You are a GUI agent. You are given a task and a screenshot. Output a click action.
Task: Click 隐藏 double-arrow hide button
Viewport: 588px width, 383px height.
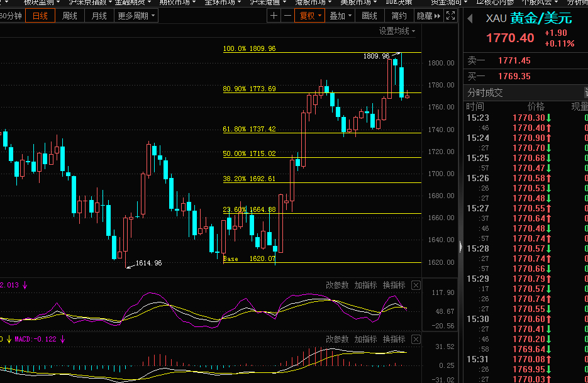(x=429, y=16)
